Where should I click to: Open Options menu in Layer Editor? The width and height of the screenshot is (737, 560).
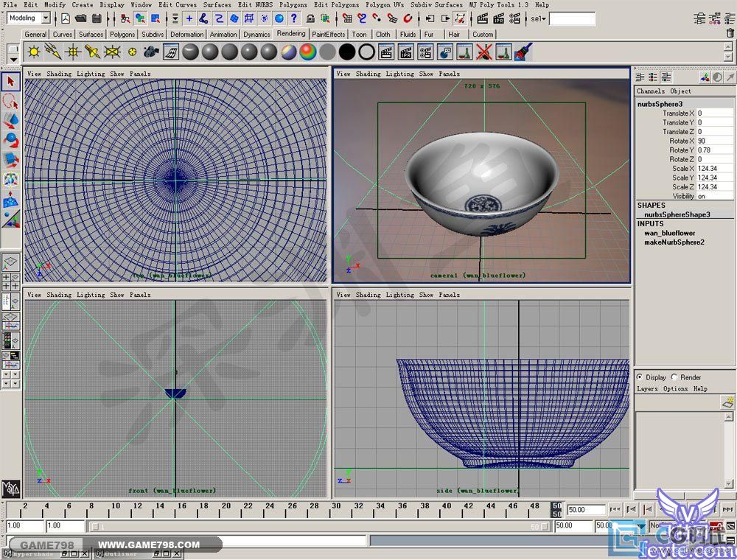pyautogui.click(x=675, y=389)
